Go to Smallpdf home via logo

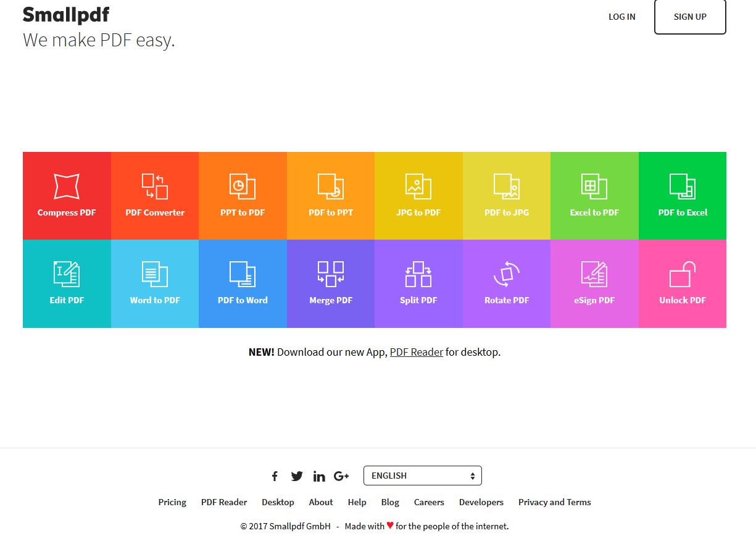pyautogui.click(x=66, y=15)
